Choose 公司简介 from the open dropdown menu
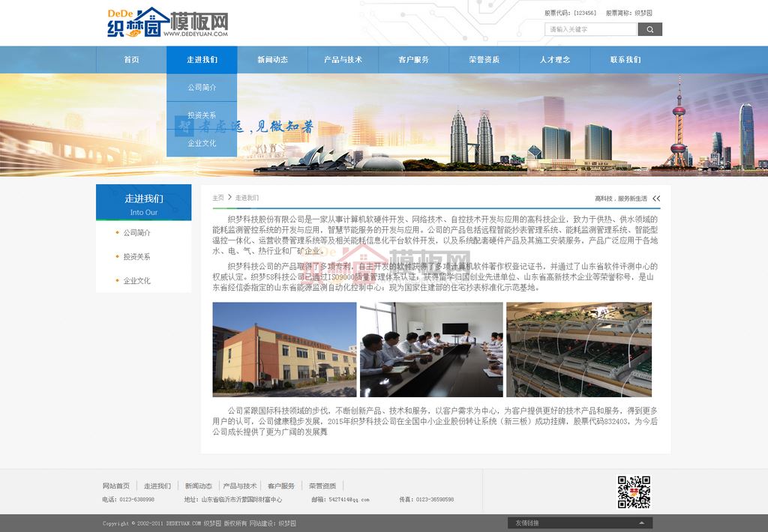The width and height of the screenshot is (768, 532). point(202,88)
